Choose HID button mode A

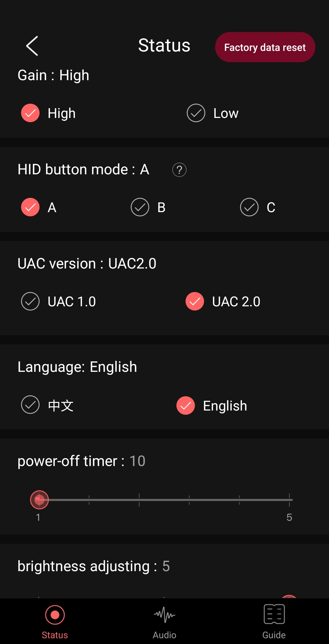30,207
